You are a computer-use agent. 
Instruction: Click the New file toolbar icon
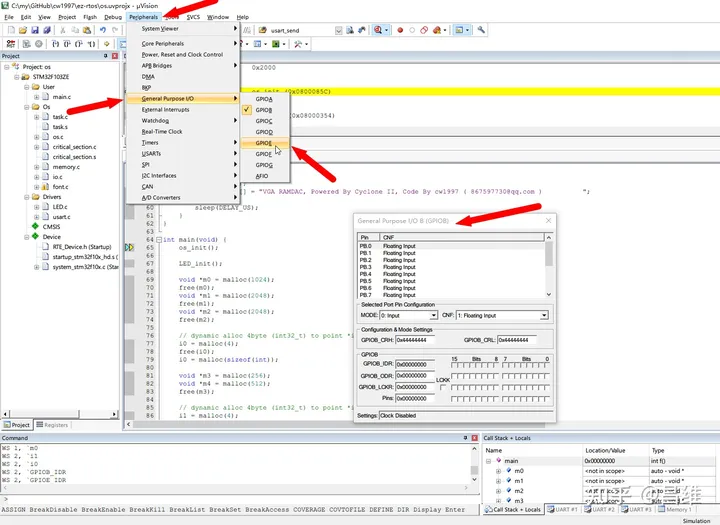tap(11, 30)
